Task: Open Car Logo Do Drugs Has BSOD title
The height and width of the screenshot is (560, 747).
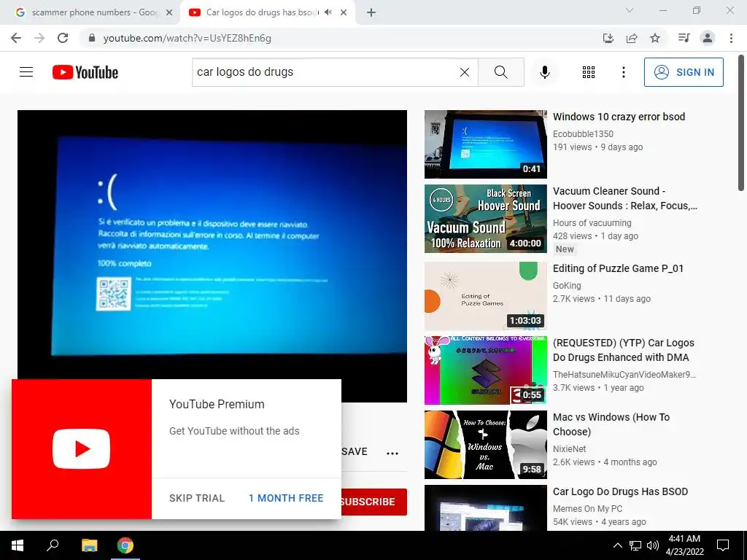Action: click(x=620, y=491)
